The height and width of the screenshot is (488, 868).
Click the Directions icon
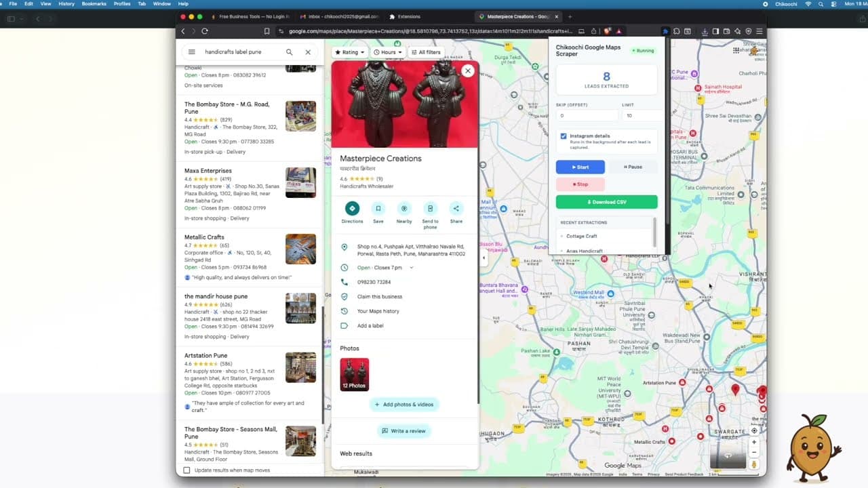pyautogui.click(x=352, y=209)
